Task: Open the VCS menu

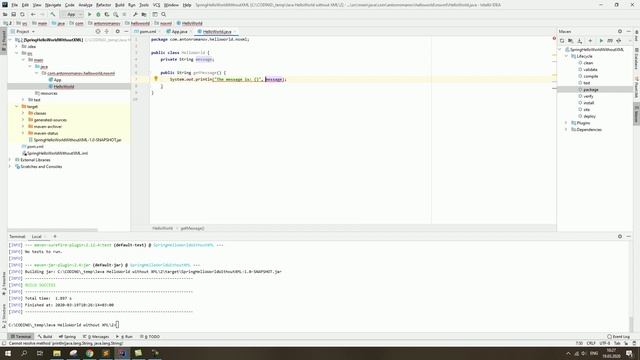Action: pos(156,5)
